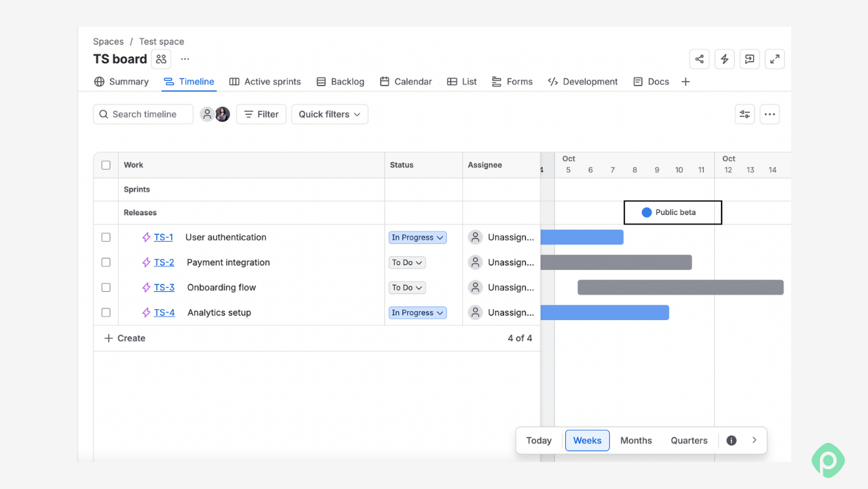Open TS-2 To Do status dropdown
This screenshot has height=489, width=868.
(x=407, y=262)
